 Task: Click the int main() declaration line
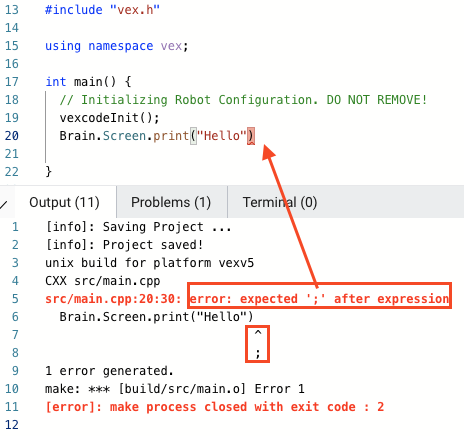89,82
